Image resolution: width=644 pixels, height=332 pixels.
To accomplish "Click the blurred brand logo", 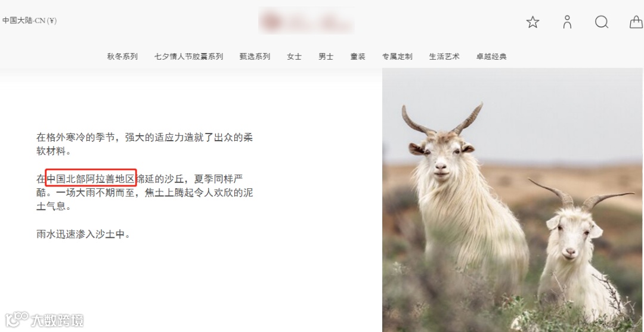I will (x=306, y=20).
